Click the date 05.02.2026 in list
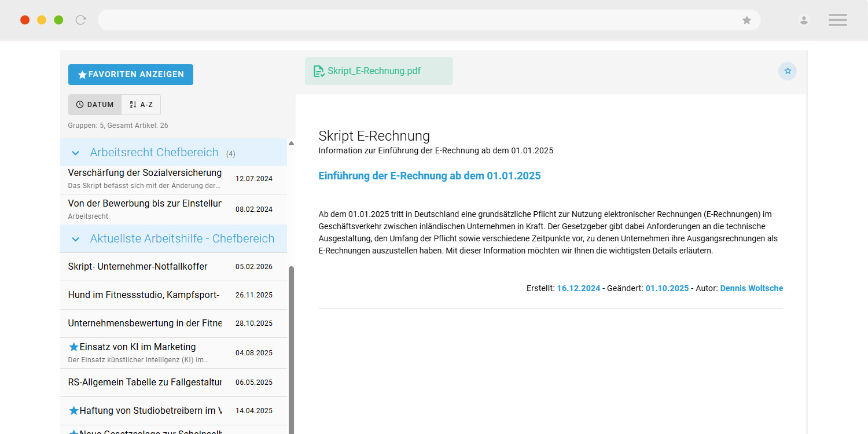868x434 pixels. tap(254, 267)
